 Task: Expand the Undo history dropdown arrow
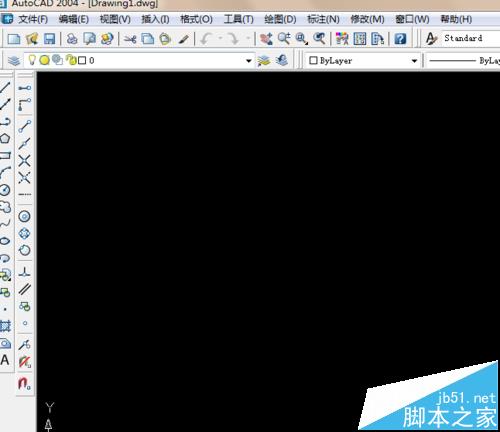[x=220, y=39]
